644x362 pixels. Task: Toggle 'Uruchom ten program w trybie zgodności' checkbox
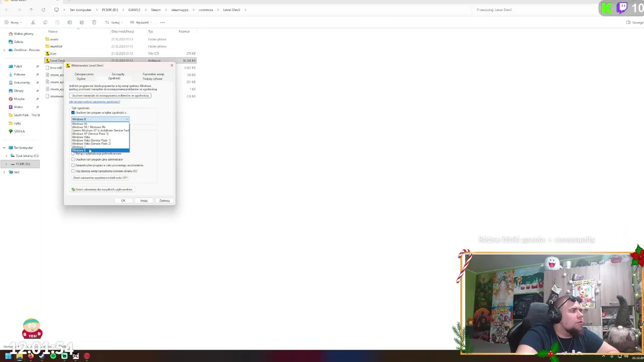tap(73, 113)
